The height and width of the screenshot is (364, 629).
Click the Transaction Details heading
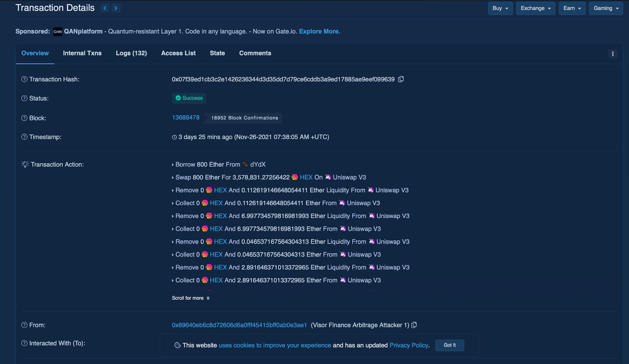pos(55,8)
